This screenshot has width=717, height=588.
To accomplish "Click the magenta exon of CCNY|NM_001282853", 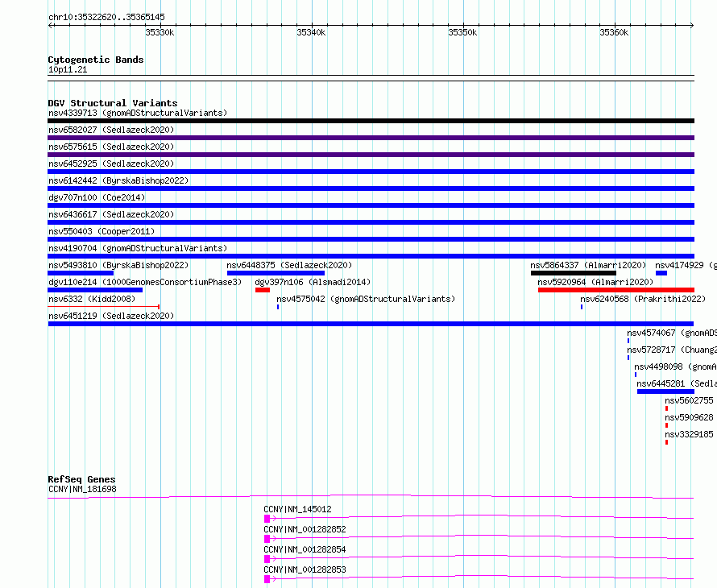I will [x=267, y=579].
